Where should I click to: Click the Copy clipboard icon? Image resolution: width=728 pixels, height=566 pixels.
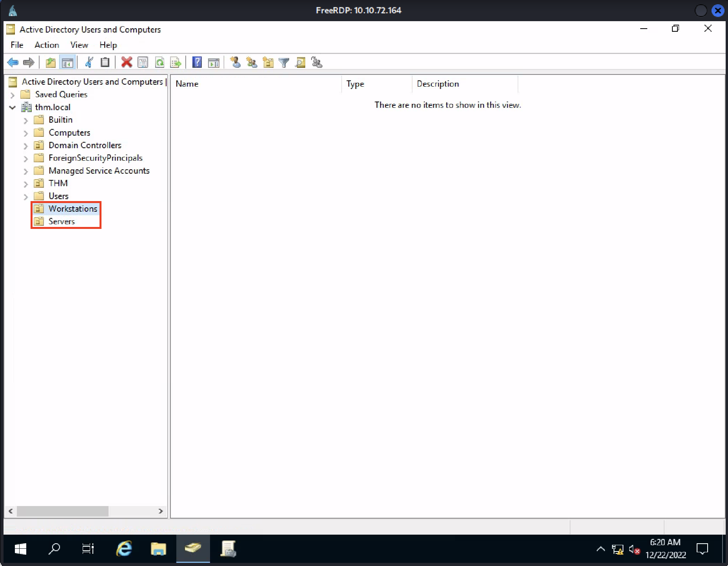pos(105,62)
